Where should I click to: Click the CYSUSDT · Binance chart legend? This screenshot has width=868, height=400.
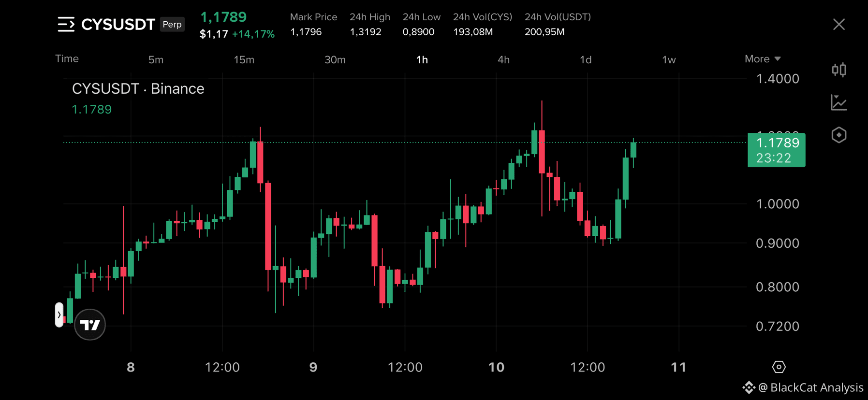[x=138, y=89]
